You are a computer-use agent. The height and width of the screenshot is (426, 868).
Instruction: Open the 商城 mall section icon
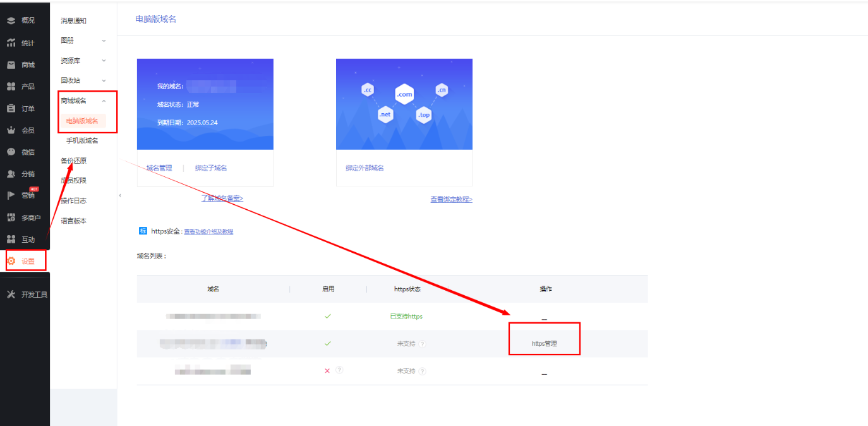coord(11,64)
